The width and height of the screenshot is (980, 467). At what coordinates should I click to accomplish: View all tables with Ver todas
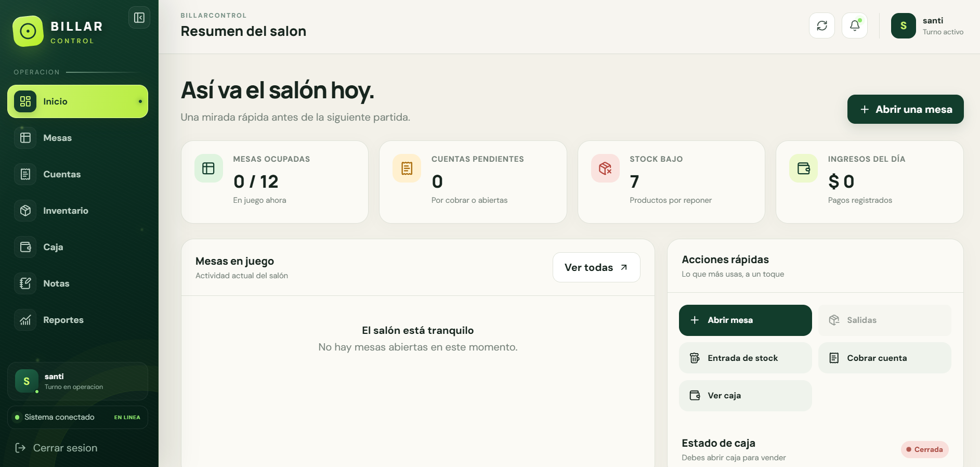pos(596,267)
